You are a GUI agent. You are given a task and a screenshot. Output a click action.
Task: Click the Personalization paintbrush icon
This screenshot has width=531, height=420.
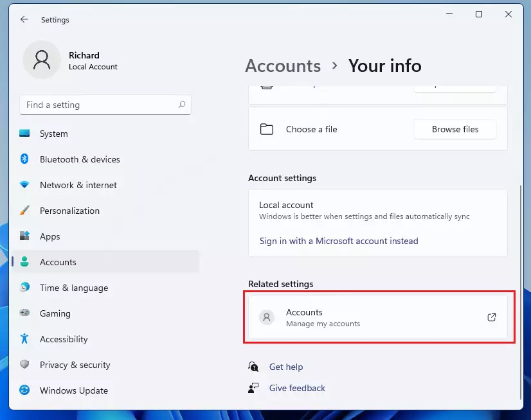point(24,210)
